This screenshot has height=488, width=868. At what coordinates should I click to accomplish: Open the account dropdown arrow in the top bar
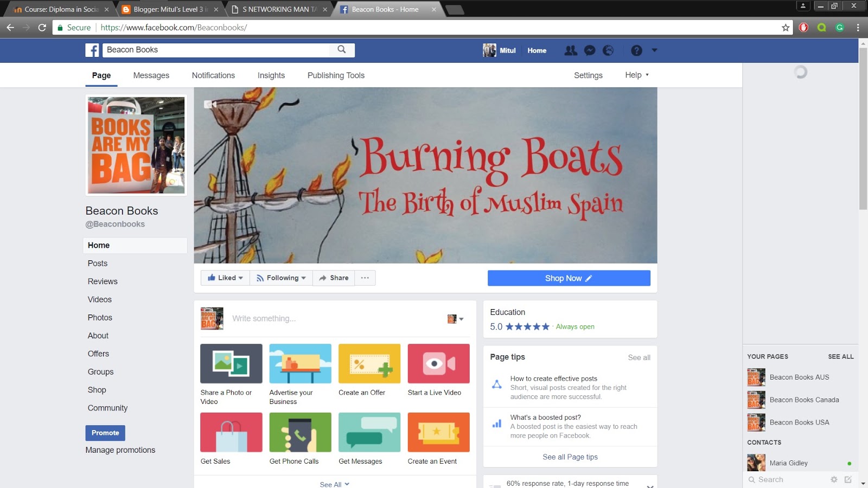click(654, 50)
